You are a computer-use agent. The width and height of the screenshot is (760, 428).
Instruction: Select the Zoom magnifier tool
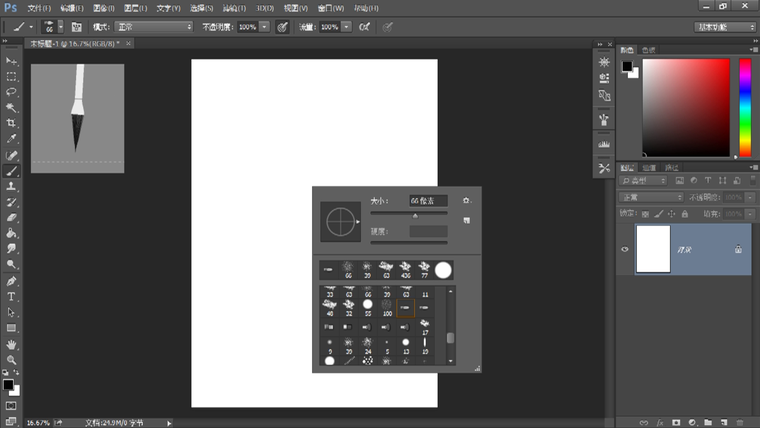[x=12, y=359]
